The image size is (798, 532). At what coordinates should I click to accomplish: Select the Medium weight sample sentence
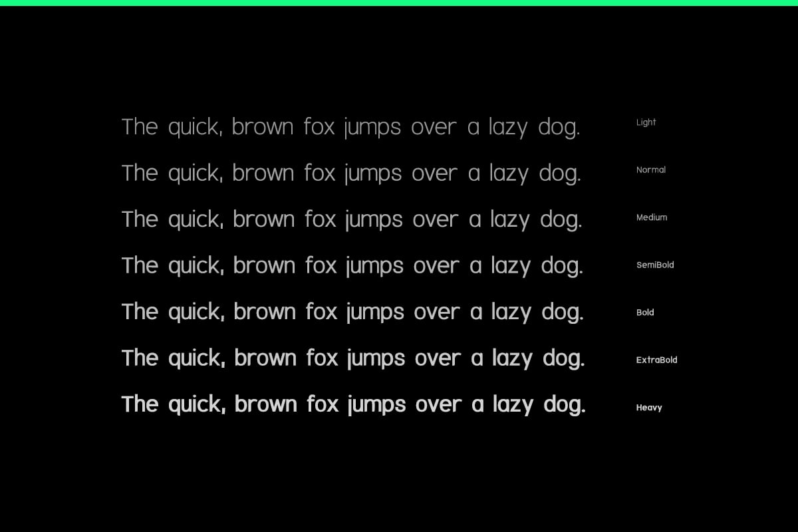tap(352, 220)
